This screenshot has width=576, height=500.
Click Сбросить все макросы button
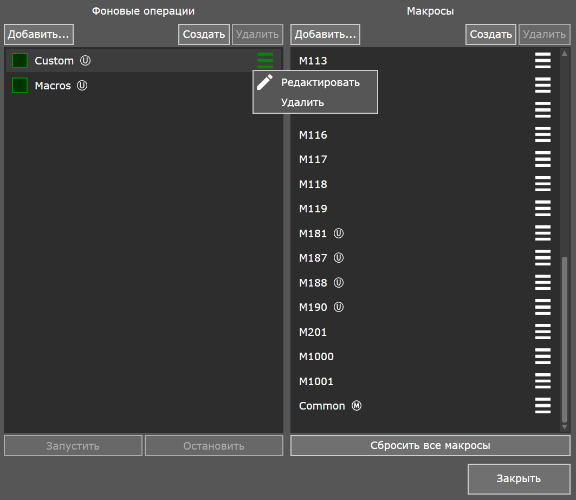(x=430, y=446)
